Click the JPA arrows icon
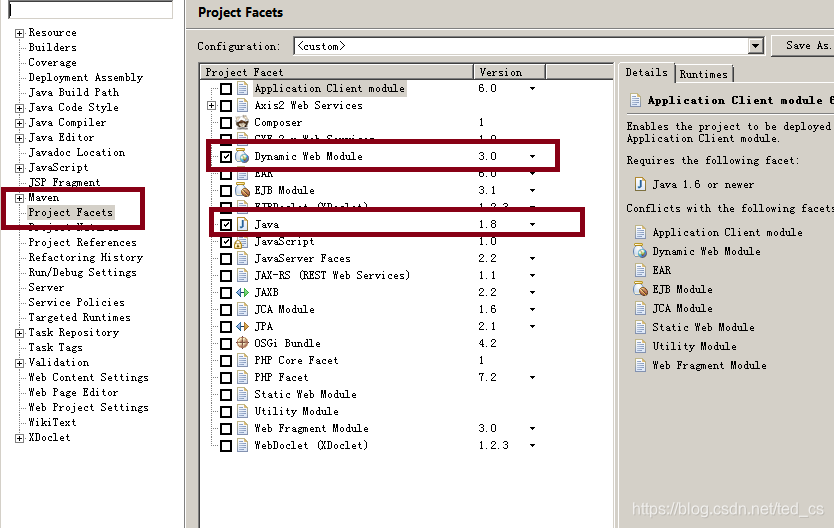This screenshot has height=528, width=834. click(243, 326)
